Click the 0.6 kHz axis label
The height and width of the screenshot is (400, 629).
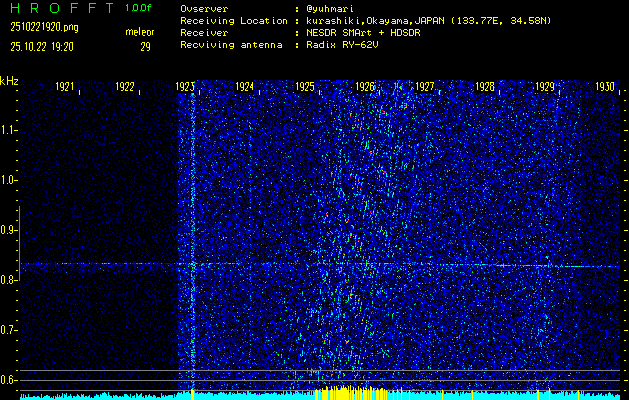(8, 380)
